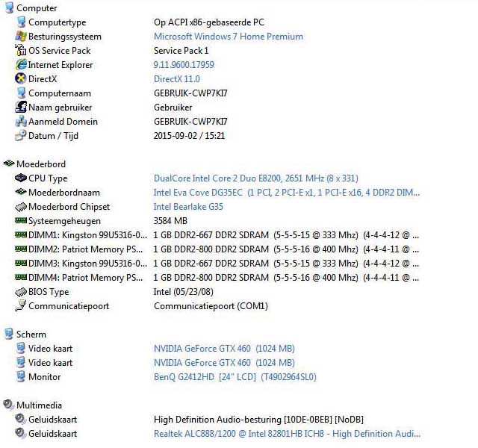Open the DirectX 11.0 link

click(177, 79)
